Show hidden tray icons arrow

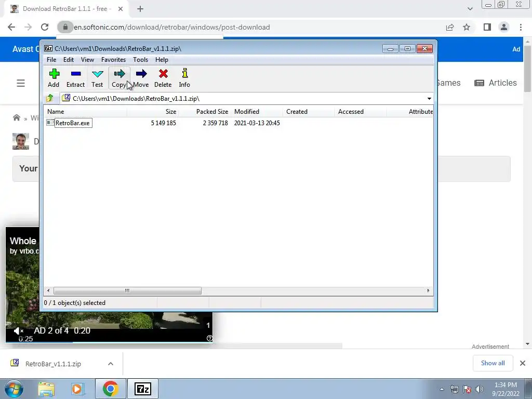[x=442, y=389]
